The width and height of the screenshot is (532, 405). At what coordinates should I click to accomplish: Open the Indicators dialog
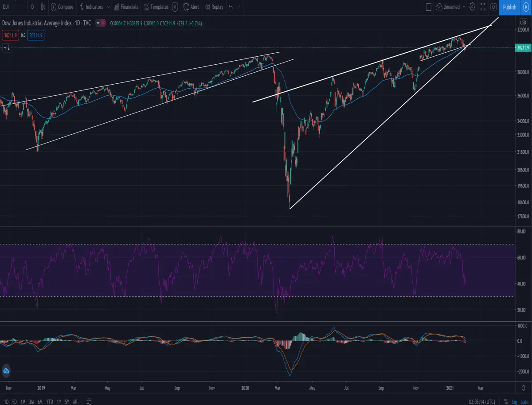[x=91, y=7]
